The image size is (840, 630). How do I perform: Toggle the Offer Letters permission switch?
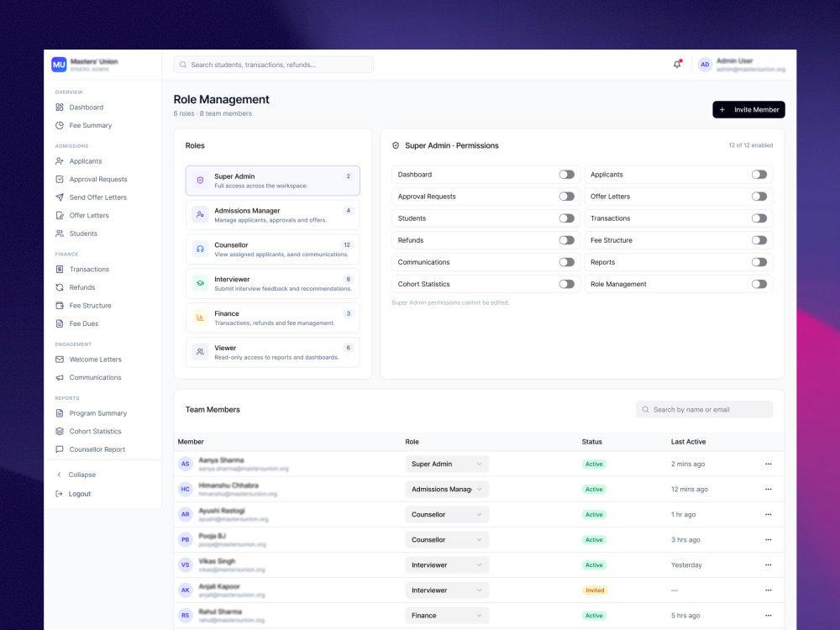click(759, 197)
